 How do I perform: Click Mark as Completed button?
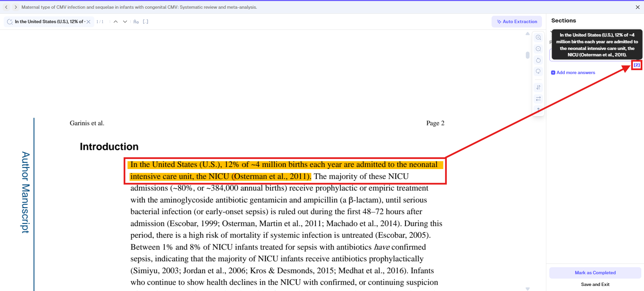coord(595,273)
